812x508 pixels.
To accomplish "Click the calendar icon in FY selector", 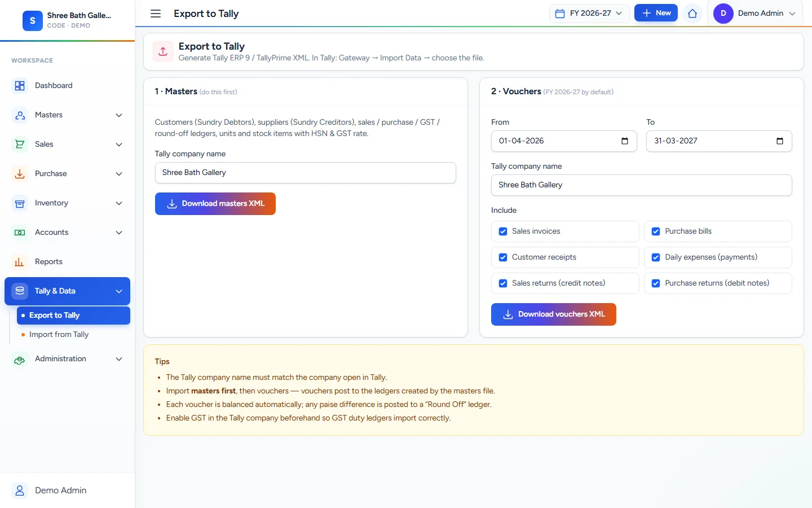I will click(560, 14).
